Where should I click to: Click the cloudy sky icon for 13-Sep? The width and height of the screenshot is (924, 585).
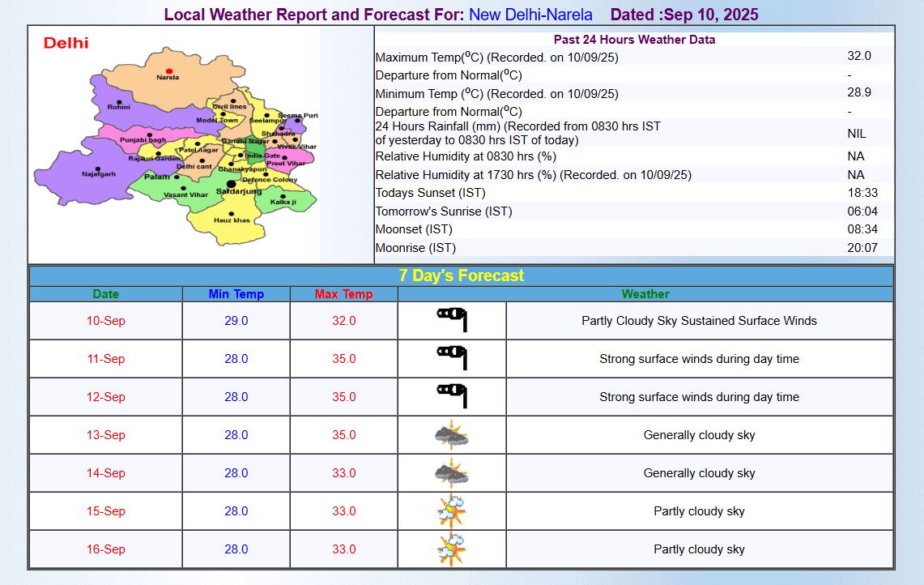(451, 434)
